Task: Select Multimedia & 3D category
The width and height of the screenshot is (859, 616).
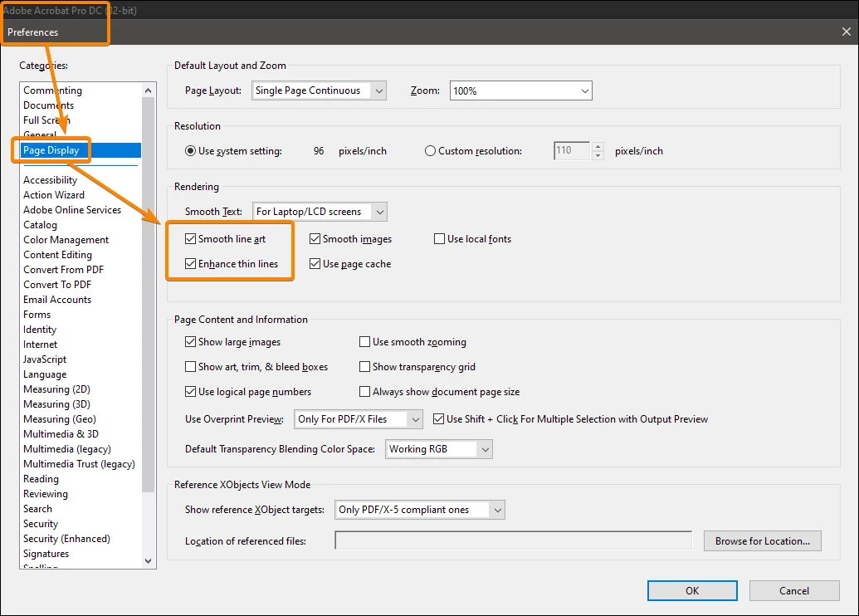Action: tap(61, 434)
